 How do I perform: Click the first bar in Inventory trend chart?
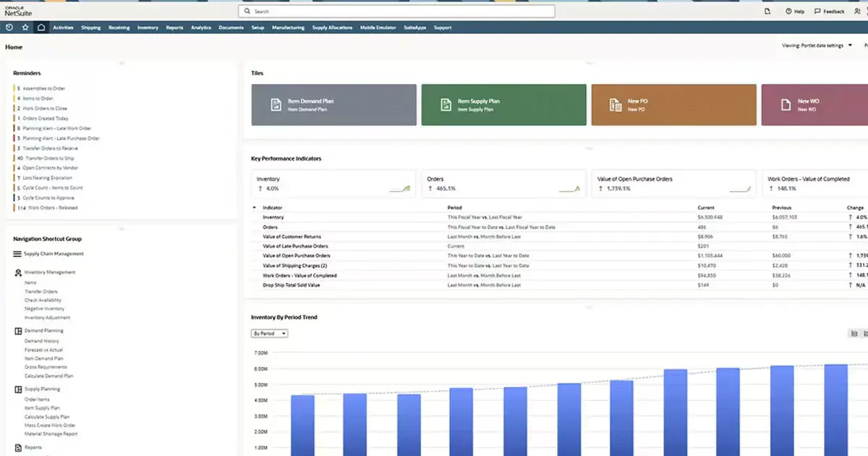pos(302,426)
